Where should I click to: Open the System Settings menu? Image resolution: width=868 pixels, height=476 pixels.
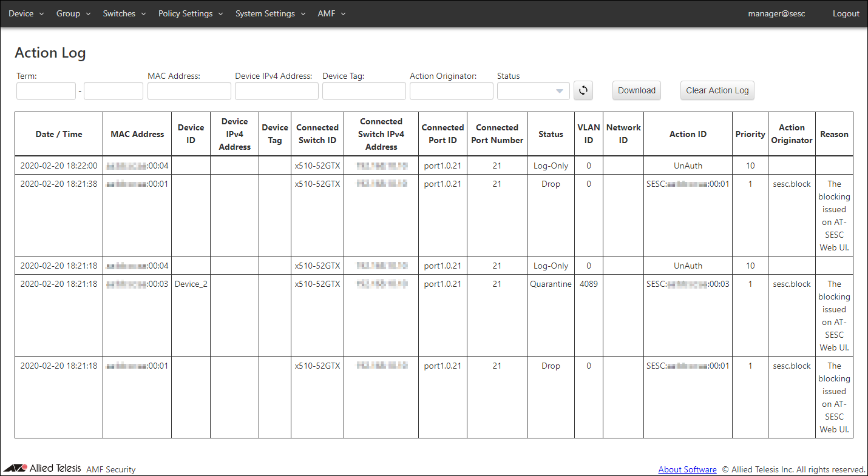(x=270, y=13)
